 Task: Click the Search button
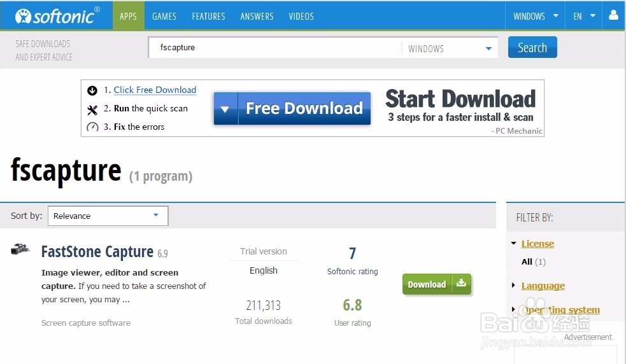[532, 47]
